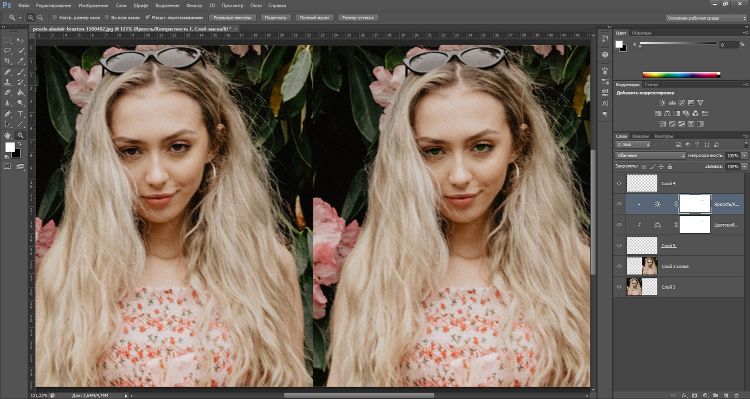This screenshot has height=399, width=750.
Task: Add a Vibrance adjustment
Action: point(700,103)
